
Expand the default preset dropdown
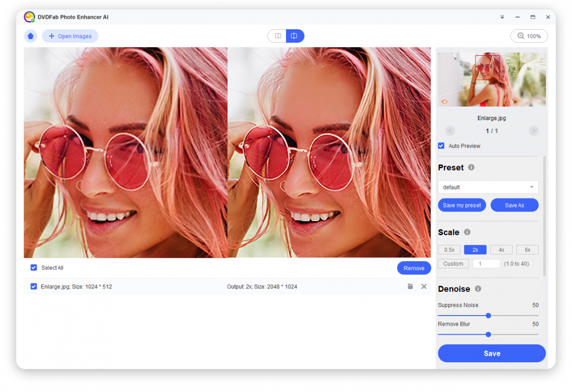point(488,187)
